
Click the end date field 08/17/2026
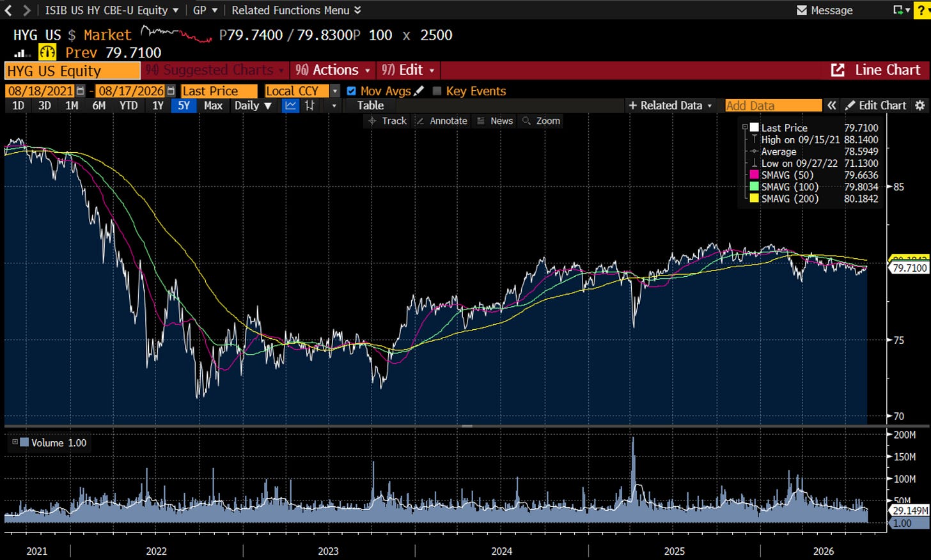tap(131, 91)
